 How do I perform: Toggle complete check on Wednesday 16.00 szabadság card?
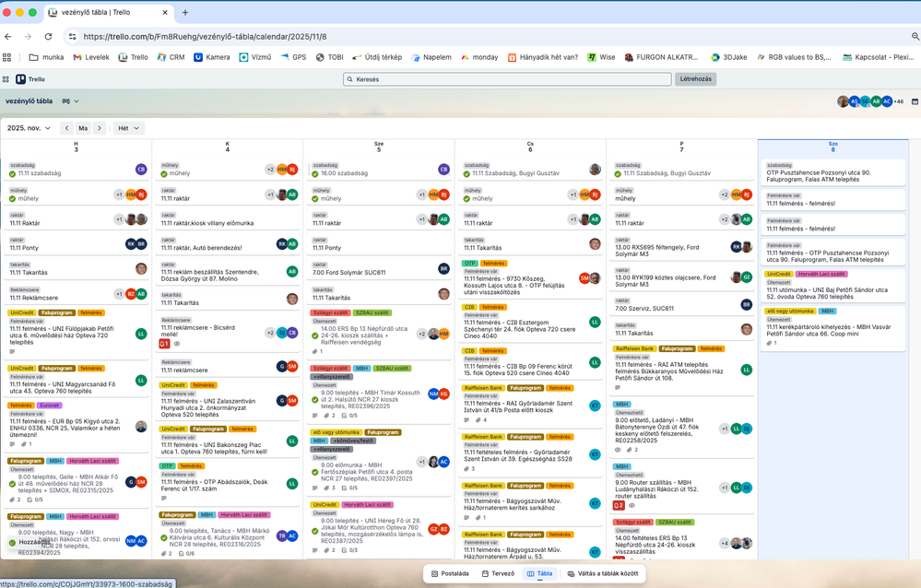click(x=315, y=174)
